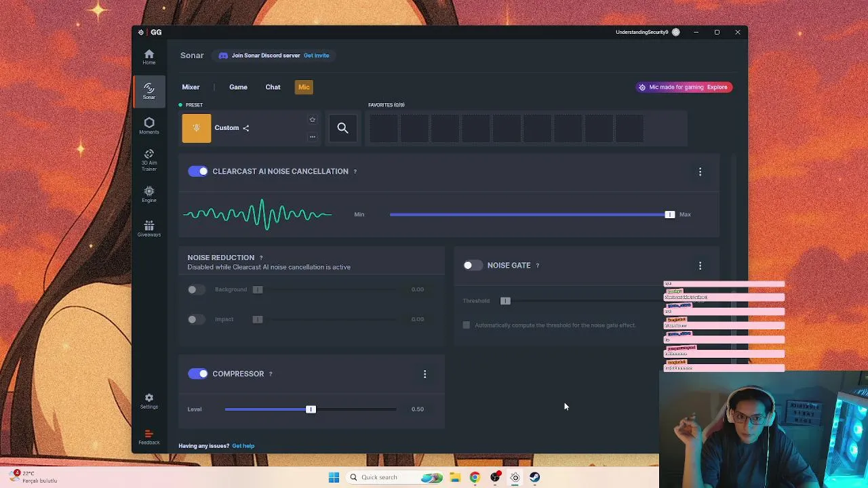Click the Sonar page heading
The height and width of the screenshot is (488, 868).
click(192, 56)
